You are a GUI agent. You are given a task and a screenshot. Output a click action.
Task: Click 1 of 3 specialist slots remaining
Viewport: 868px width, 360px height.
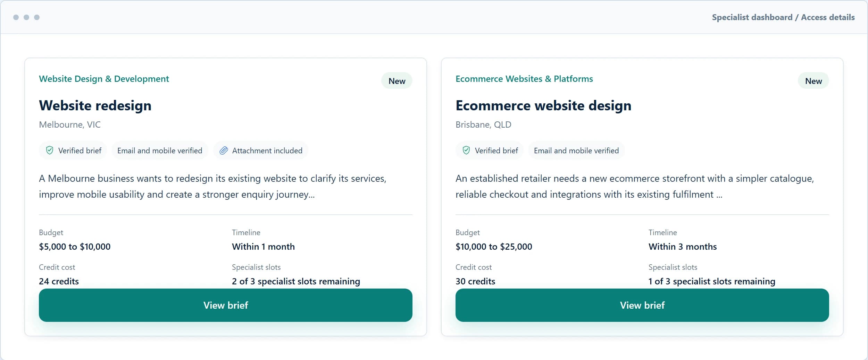click(712, 281)
